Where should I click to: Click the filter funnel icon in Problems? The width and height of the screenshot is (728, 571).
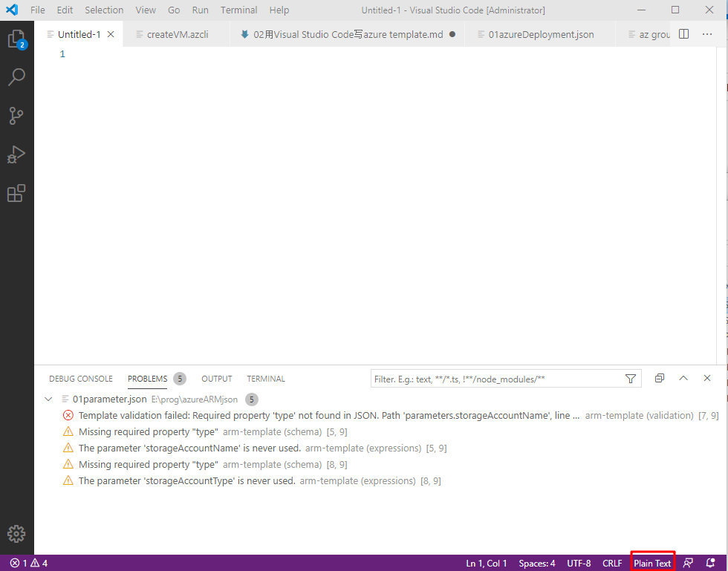(x=631, y=379)
